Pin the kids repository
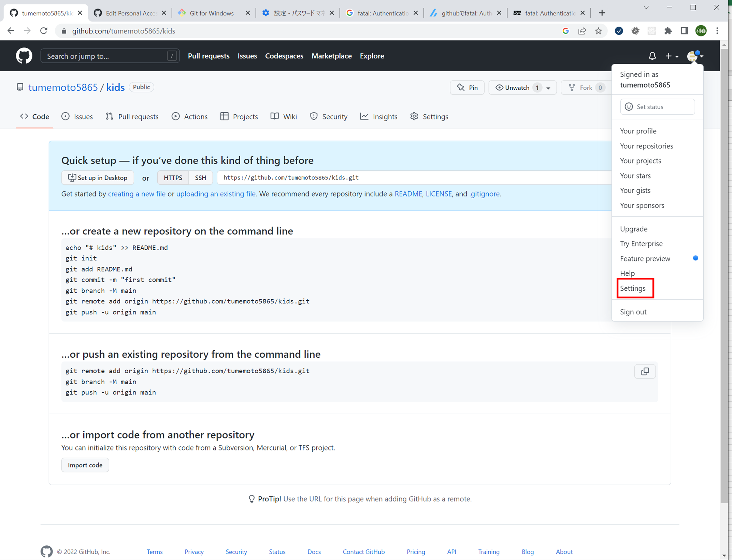Image resolution: width=732 pixels, height=560 pixels. pos(467,87)
